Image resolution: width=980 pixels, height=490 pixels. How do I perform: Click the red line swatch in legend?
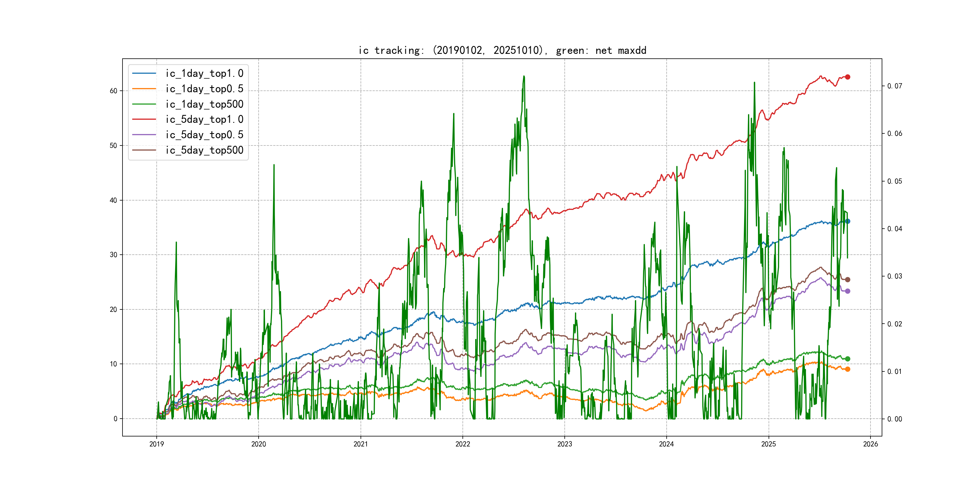click(144, 119)
